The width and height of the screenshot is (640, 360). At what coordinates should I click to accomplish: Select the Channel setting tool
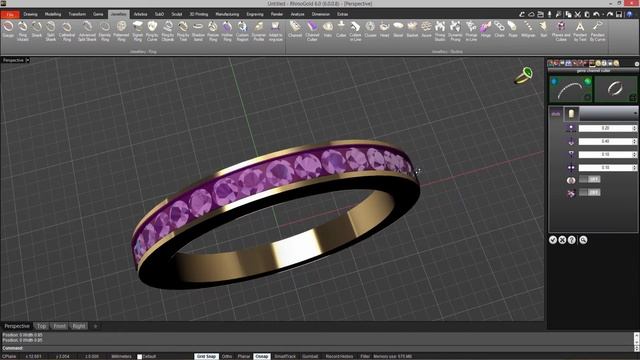(295, 30)
